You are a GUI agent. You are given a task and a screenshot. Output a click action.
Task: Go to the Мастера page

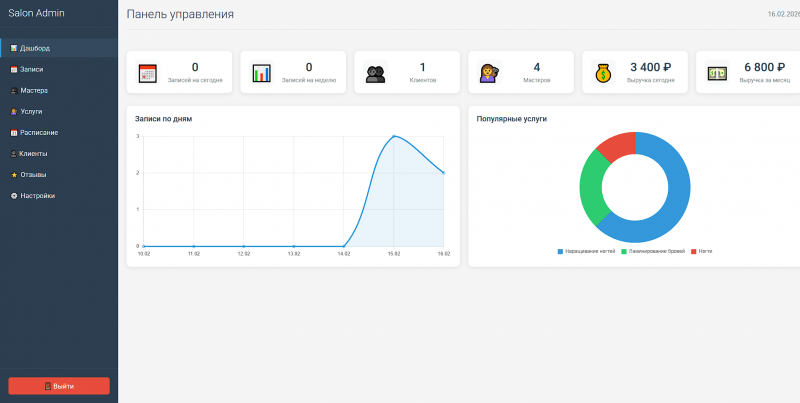click(x=59, y=90)
